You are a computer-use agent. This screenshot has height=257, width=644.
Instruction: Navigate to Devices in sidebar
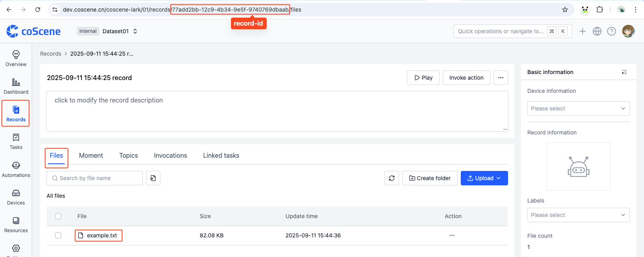(x=16, y=197)
